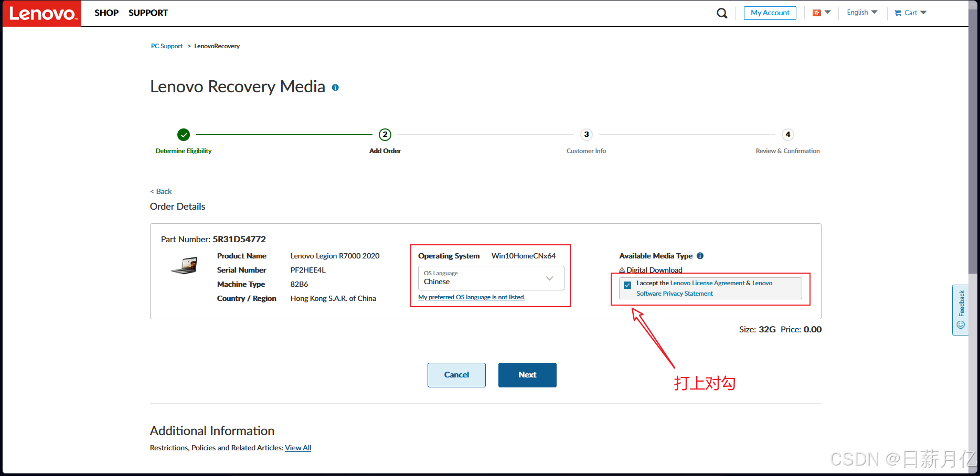Click the Additional Information heading

pos(212,431)
